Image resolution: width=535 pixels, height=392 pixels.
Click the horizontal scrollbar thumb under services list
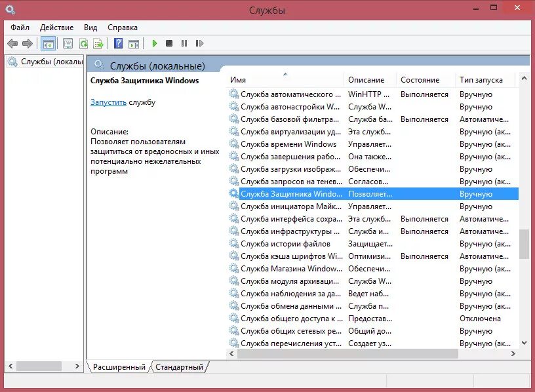[x=347, y=354]
